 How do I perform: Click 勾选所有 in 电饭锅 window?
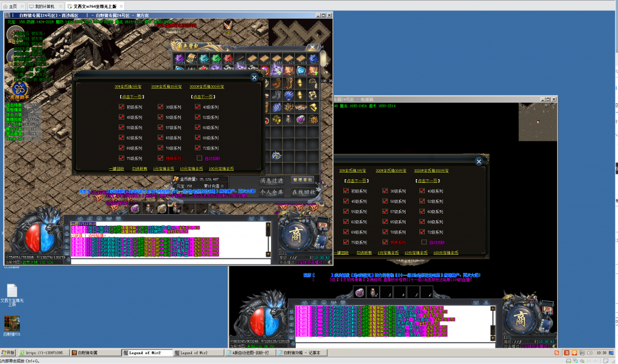(364, 252)
